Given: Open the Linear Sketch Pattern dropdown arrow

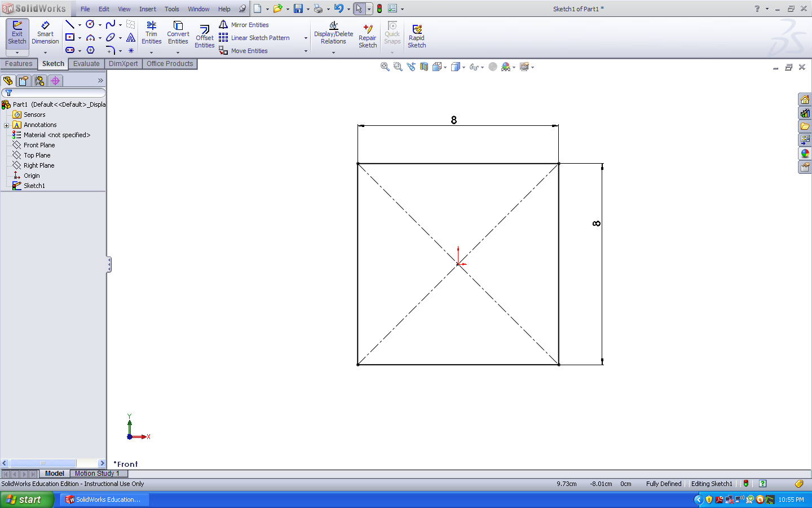Looking at the screenshot, I should pos(306,38).
